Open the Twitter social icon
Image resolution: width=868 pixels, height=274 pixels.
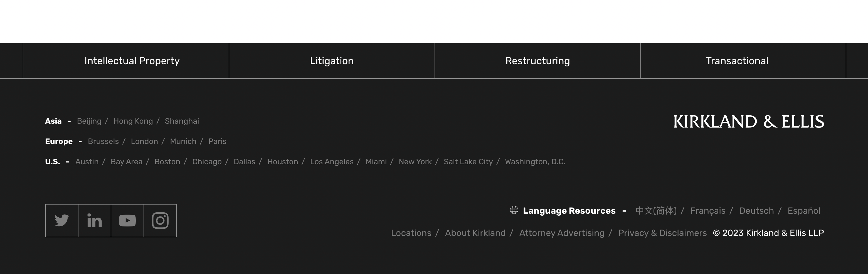(62, 220)
